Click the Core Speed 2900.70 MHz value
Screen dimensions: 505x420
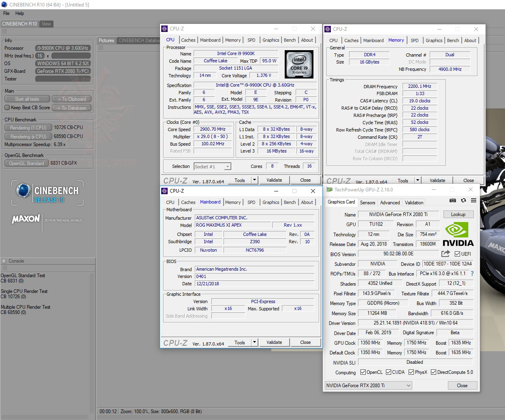coord(213,129)
